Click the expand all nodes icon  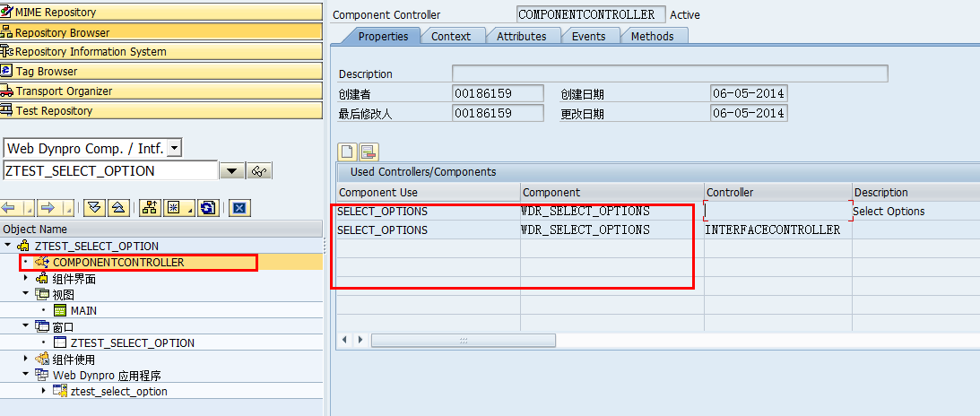(94, 208)
